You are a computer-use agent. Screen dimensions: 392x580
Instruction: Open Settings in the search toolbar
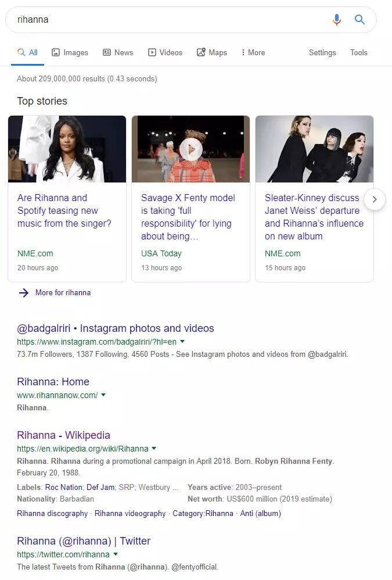tap(322, 52)
